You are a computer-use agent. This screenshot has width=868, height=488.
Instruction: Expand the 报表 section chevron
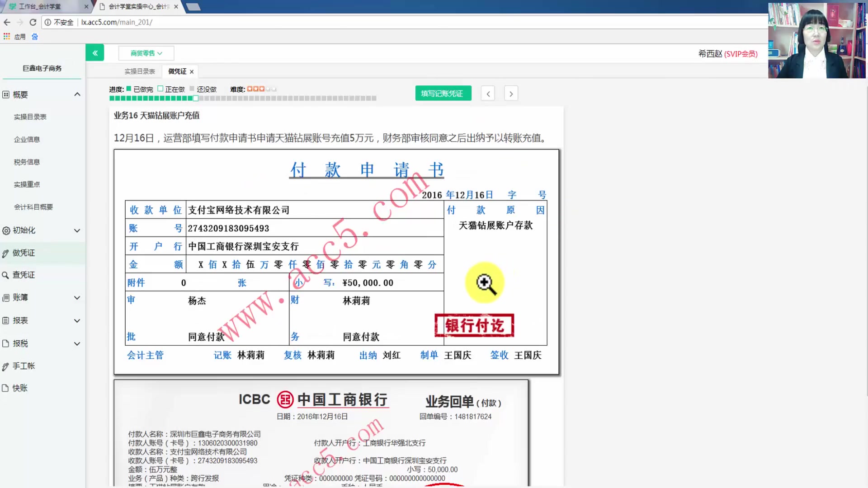pyautogui.click(x=77, y=320)
